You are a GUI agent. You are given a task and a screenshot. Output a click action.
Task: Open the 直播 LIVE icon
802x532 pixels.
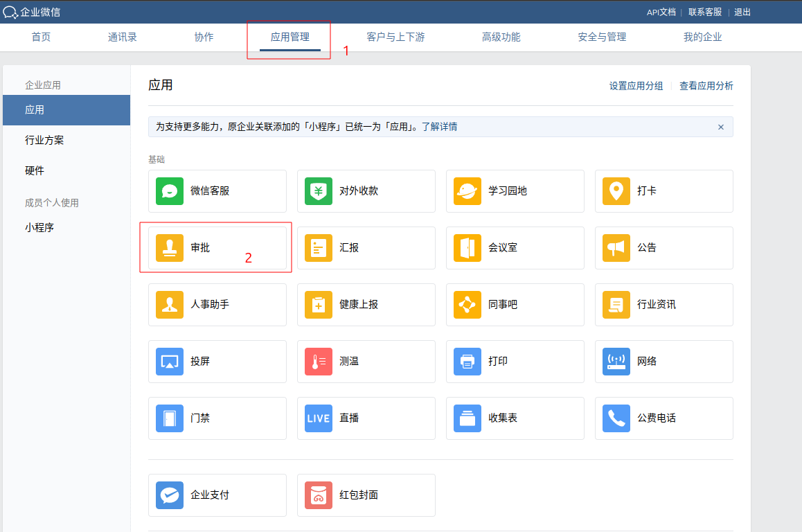tap(319, 418)
